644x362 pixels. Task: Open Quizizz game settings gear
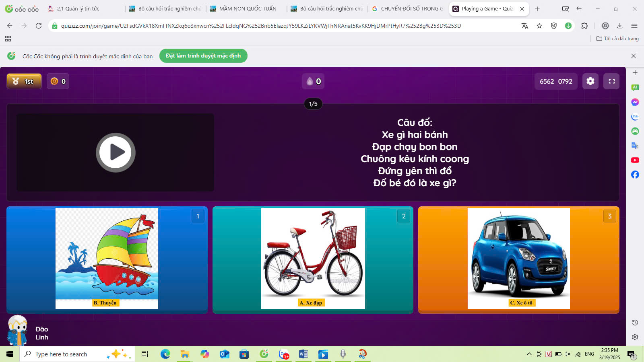pyautogui.click(x=590, y=81)
